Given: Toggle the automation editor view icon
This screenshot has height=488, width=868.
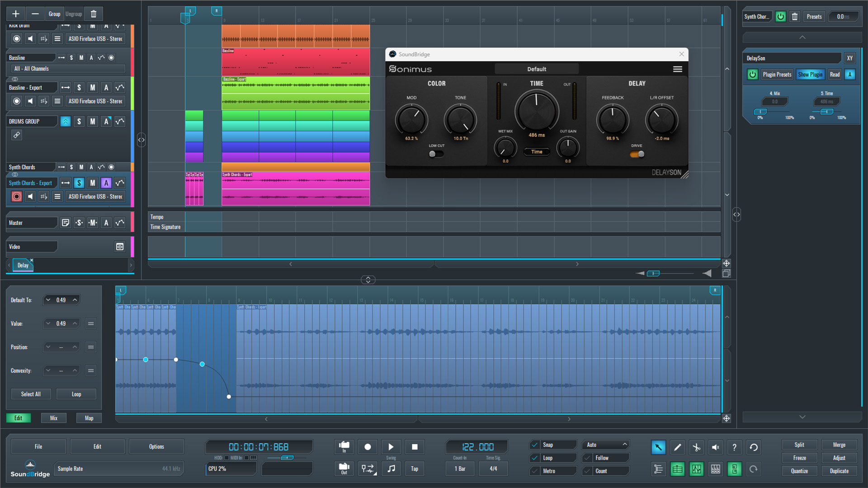Looking at the screenshot, I should click(x=696, y=469).
